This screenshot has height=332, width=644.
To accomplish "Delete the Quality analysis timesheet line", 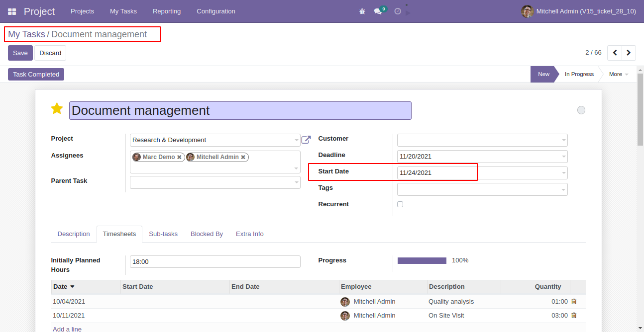I will (574, 301).
